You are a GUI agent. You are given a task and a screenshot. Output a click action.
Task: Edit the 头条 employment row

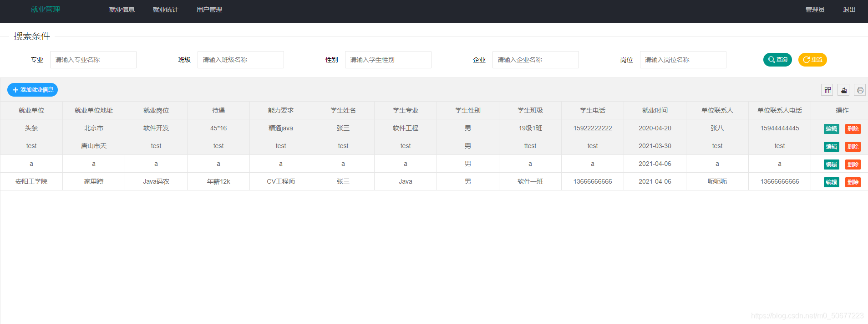pos(831,129)
